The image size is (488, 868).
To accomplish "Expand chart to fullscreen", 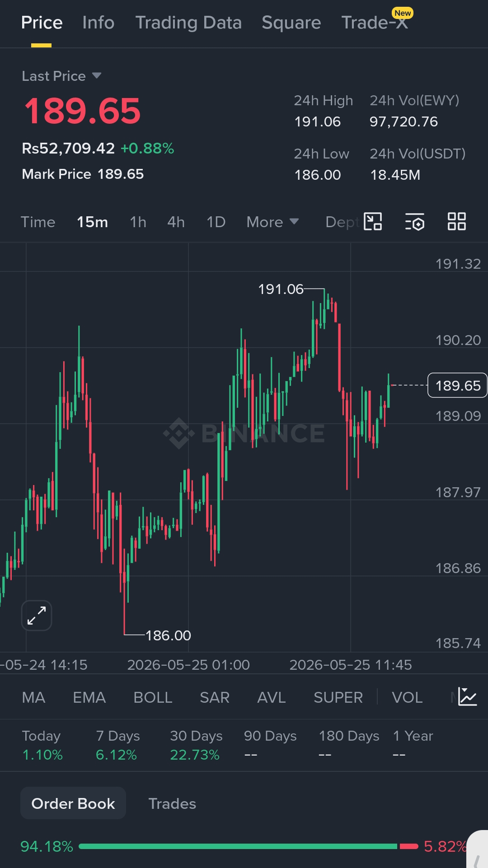I will click(x=37, y=616).
